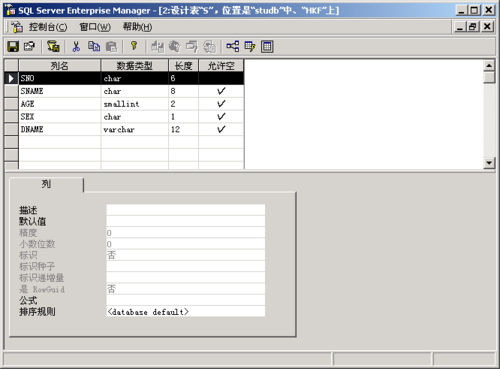This screenshot has width=500, height=369.
Task: Click the grid scrollbar up arrow
Action: point(489,66)
